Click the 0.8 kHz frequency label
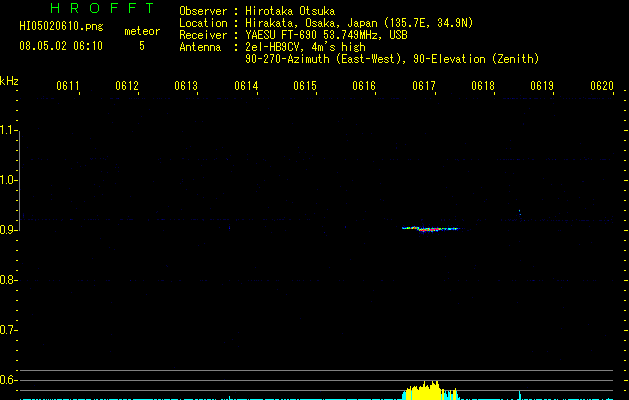Image resolution: width=629 pixels, height=400 pixels. pyautogui.click(x=8, y=280)
